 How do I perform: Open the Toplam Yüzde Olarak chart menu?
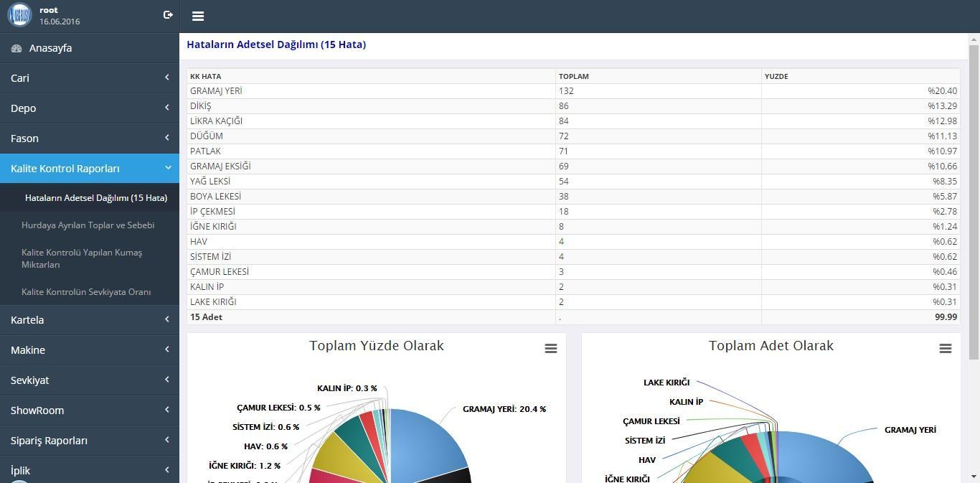[x=551, y=348]
